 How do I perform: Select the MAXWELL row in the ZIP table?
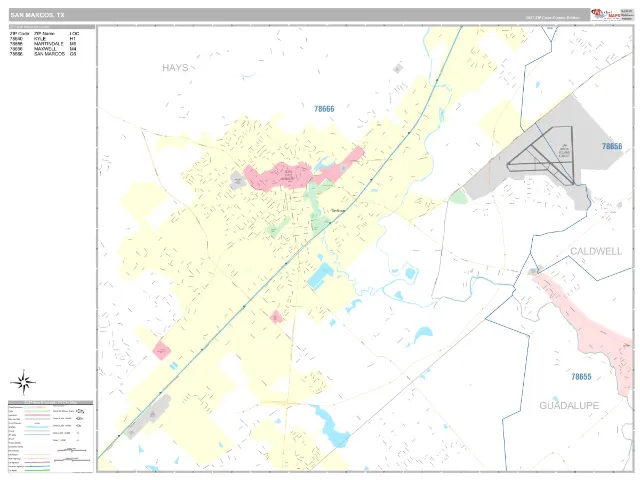click(x=43, y=49)
